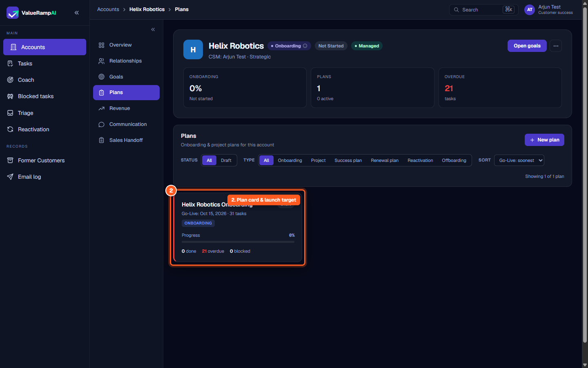Open the Relationships section
This screenshot has height=368, width=588.
coord(126,61)
